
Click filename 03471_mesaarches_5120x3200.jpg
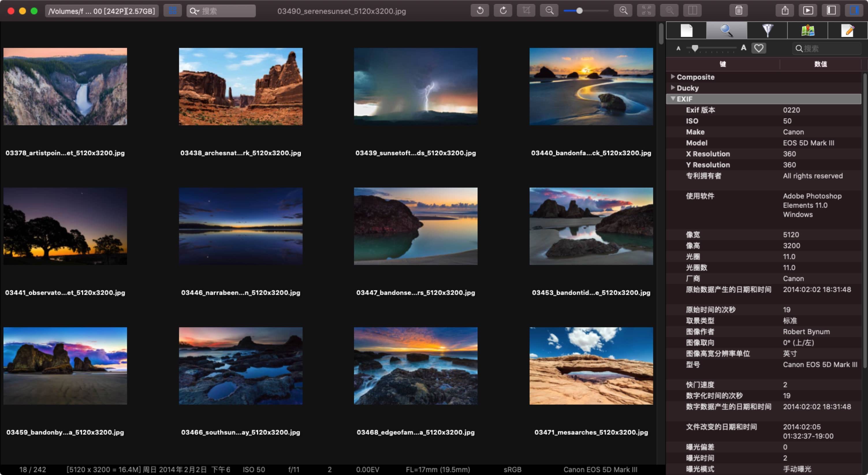pyautogui.click(x=591, y=432)
